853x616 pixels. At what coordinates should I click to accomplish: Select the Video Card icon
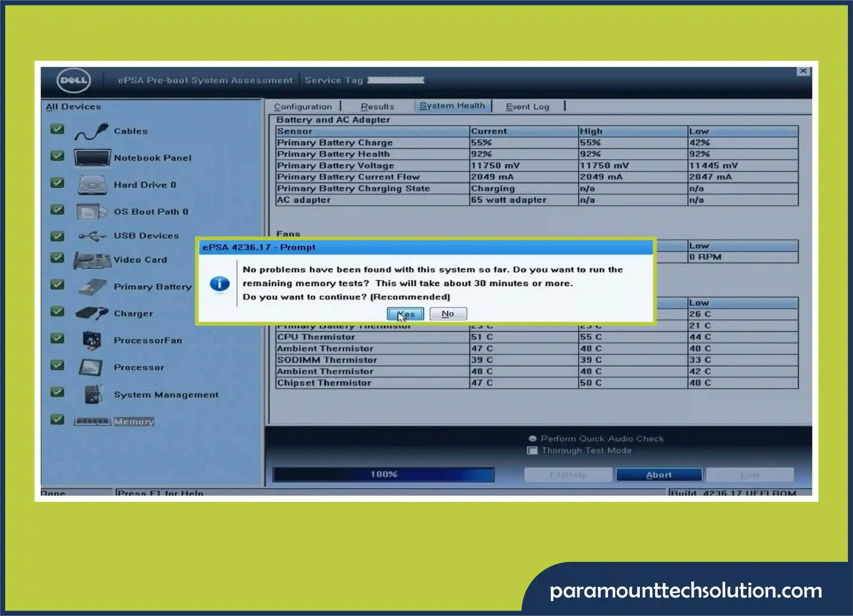pyautogui.click(x=92, y=260)
